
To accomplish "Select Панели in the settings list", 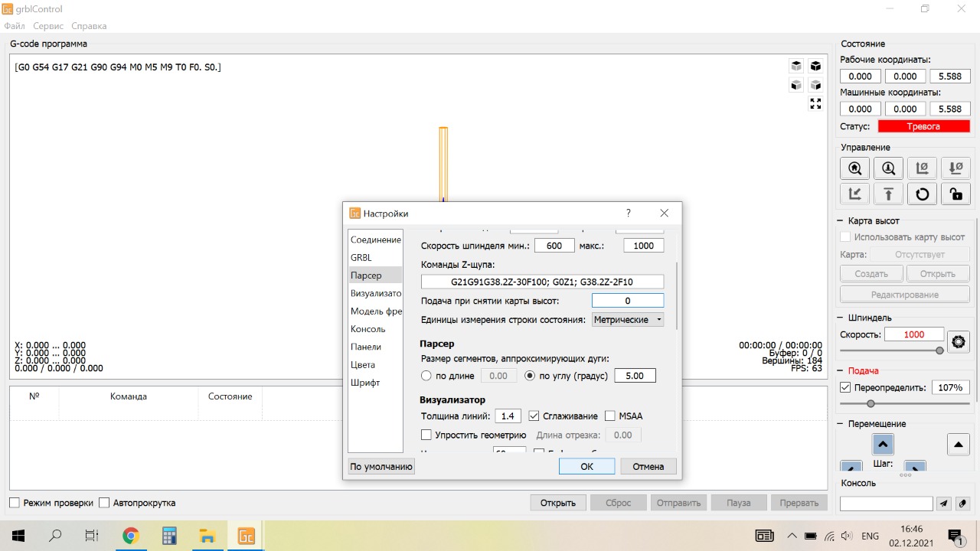I will pyautogui.click(x=375, y=347).
